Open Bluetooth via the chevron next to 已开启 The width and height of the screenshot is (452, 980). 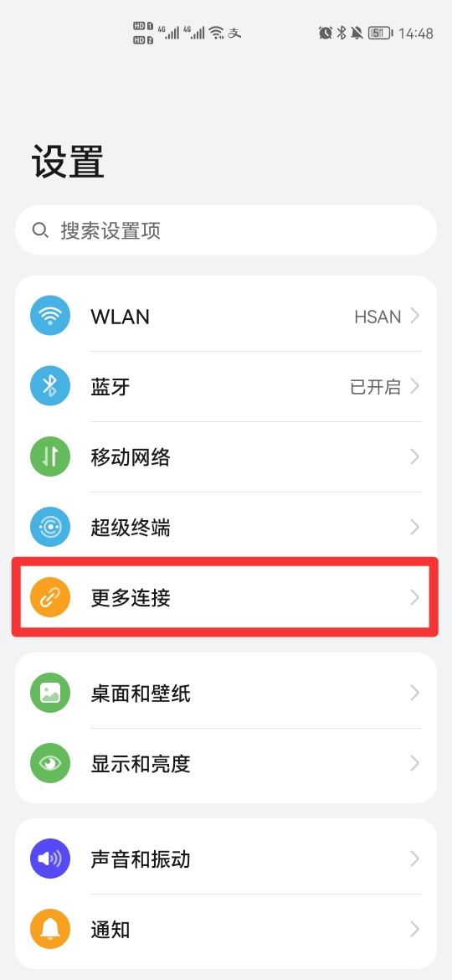[x=414, y=387]
